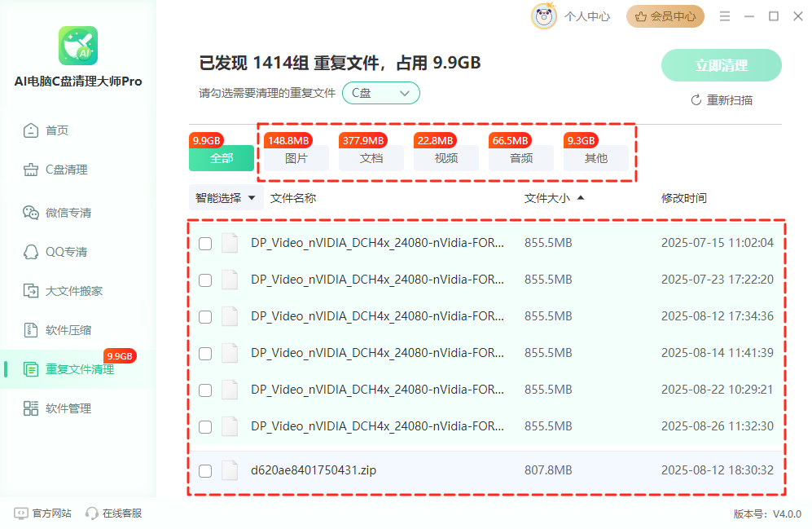This screenshot has height=529, width=812.
Task: Click the 微信专清 WeChat icon
Action: (x=31, y=213)
